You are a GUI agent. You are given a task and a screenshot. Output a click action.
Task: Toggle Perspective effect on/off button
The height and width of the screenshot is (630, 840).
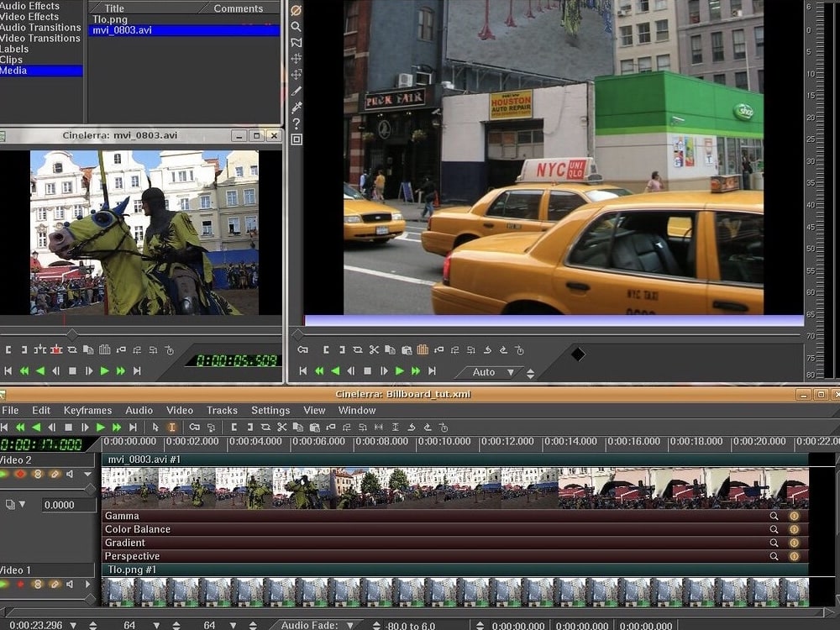[x=794, y=556]
